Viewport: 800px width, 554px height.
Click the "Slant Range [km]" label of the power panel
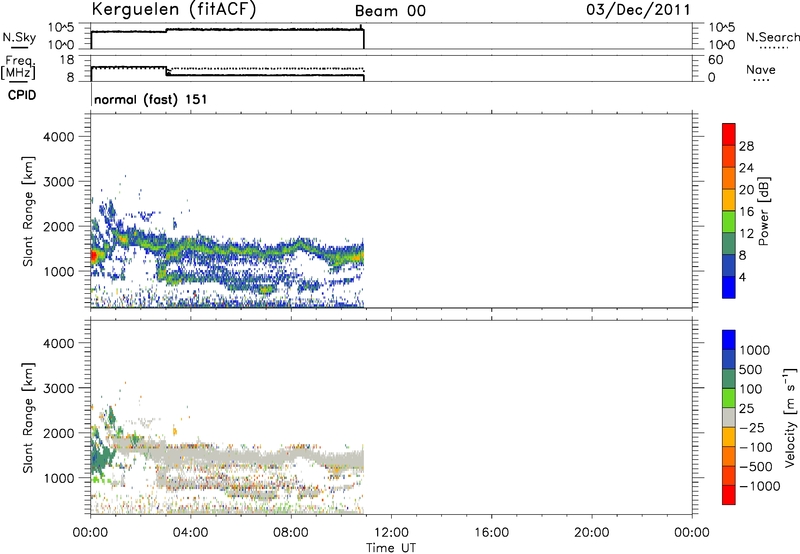pos(28,211)
